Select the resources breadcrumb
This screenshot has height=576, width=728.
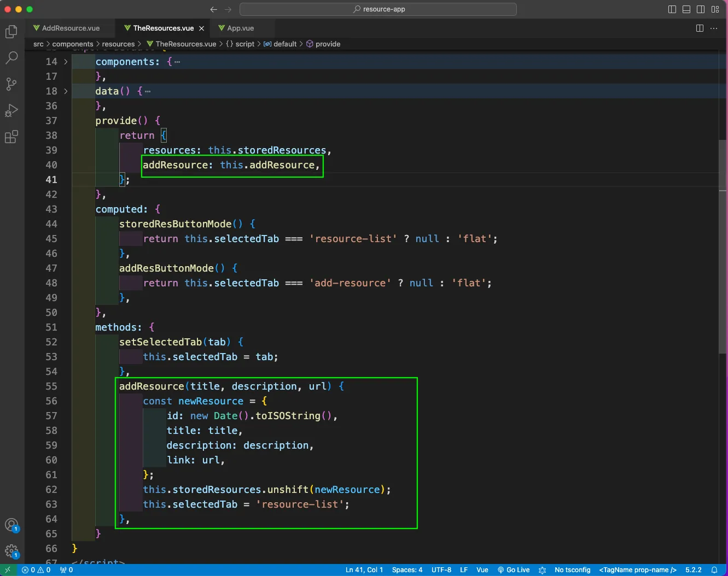118,44
